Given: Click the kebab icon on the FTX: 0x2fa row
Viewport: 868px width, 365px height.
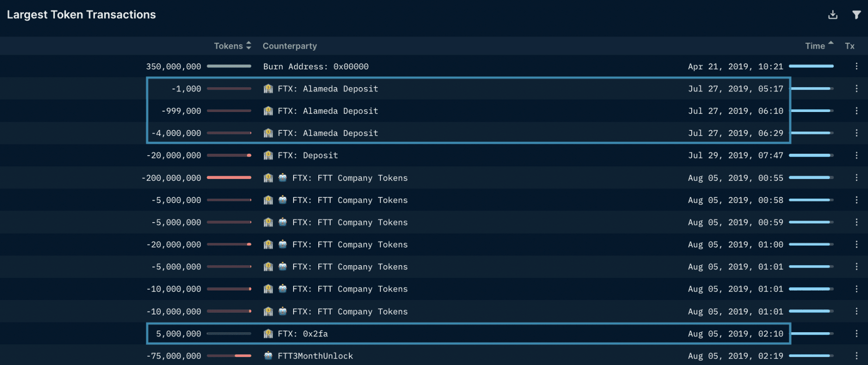Looking at the screenshot, I should pyautogui.click(x=857, y=334).
